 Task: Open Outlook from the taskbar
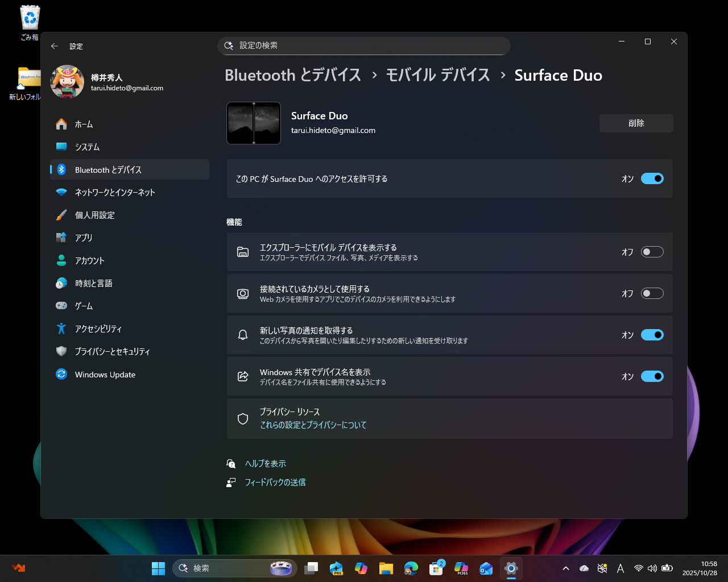tap(486, 568)
